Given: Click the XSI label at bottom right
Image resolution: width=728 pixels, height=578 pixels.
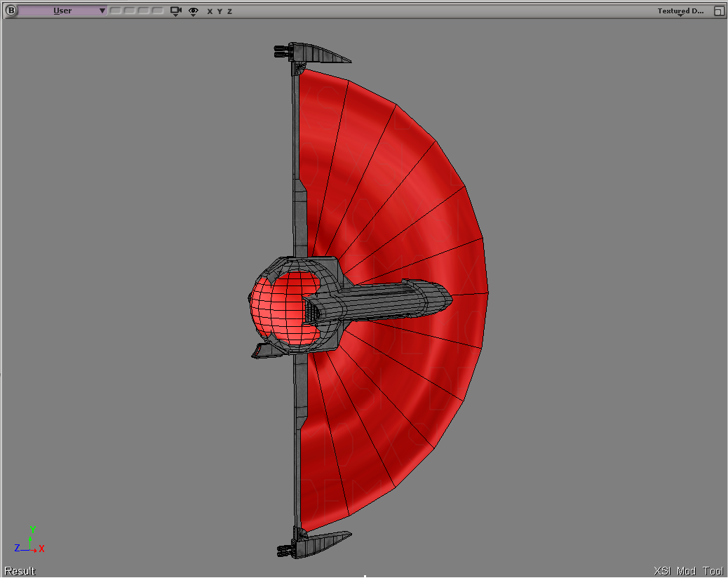Looking at the screenshot, I should [x=662, y=571].
